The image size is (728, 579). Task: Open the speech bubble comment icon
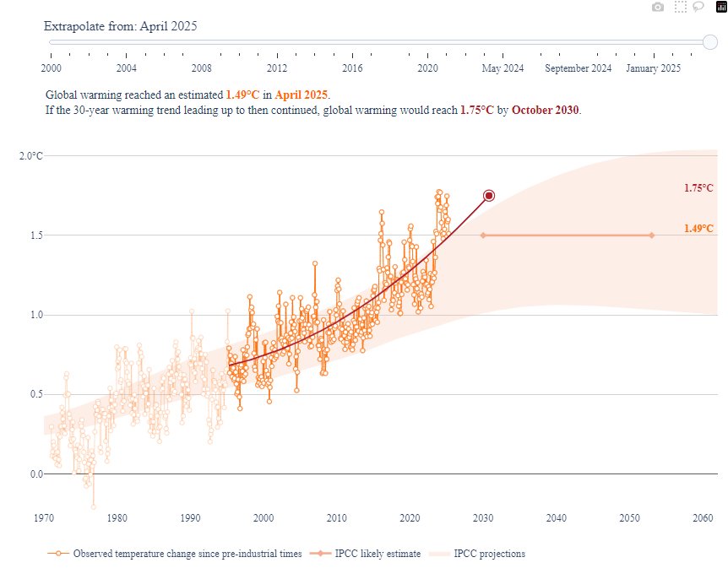click(698, 7)
